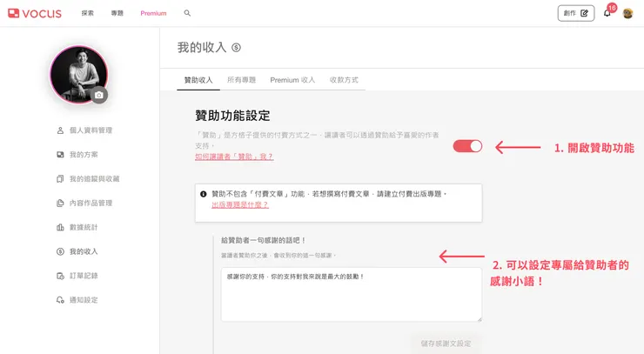Click the Vocus logo
This screenshot has width=644, height=354.
[35, 13]
